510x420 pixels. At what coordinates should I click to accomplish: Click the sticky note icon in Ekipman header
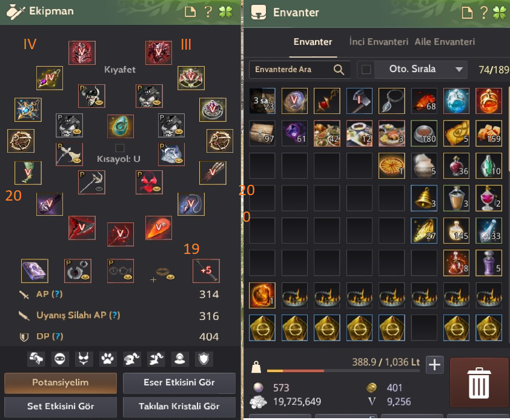(190, 12)
